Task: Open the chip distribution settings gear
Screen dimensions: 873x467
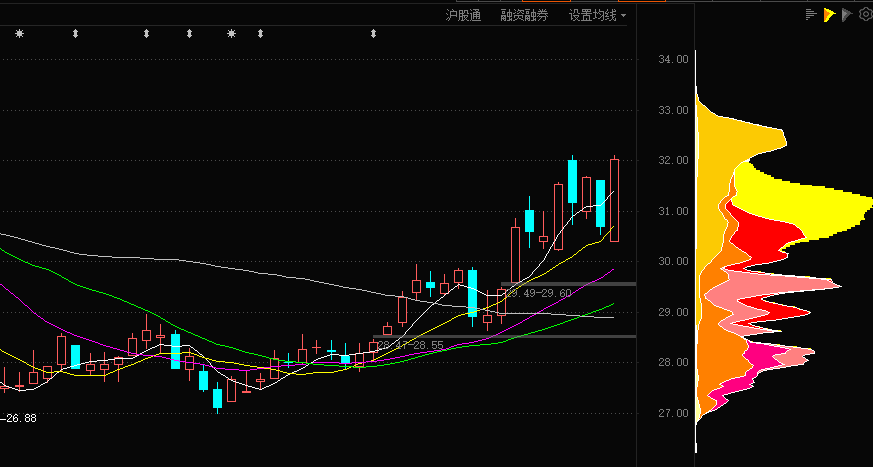Action: tap(866, 15)
